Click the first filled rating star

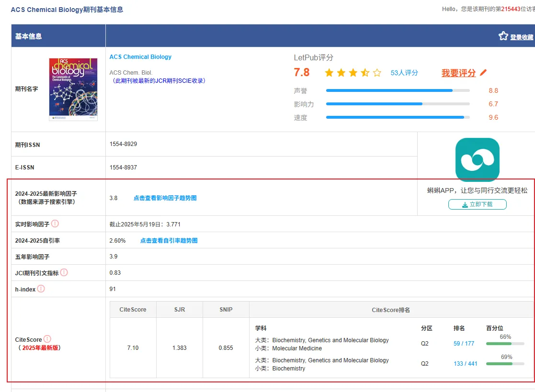329,73
